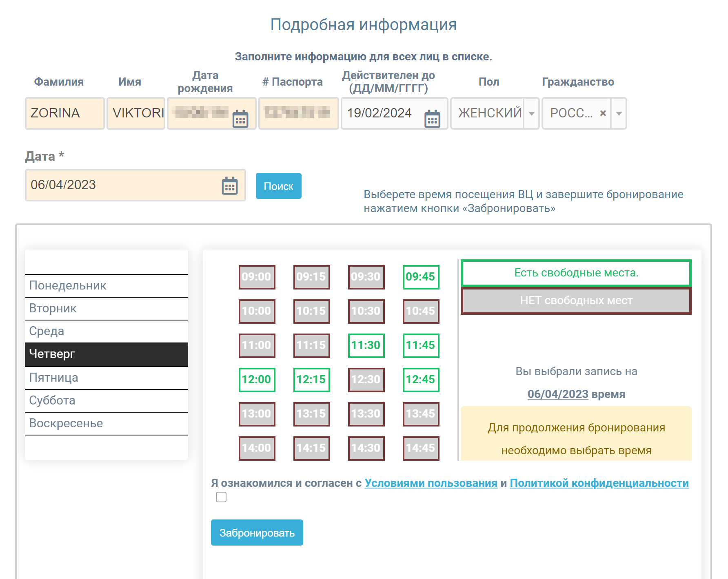Click the НЕТ свободных мест legend box
Image resolution: width=728 pixels, height=579 pixels.
click(x=576, y=301)
